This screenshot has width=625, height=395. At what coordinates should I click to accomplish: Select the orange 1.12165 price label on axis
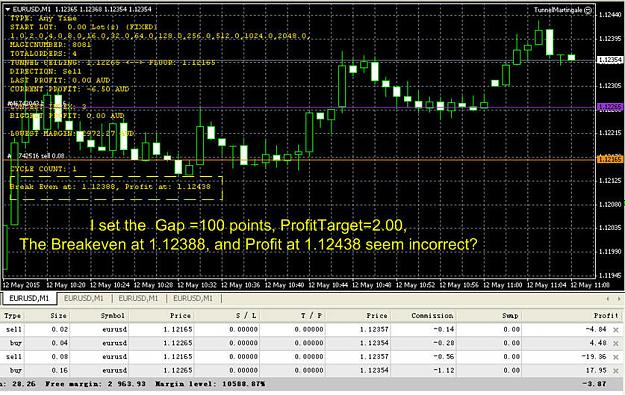610,159
